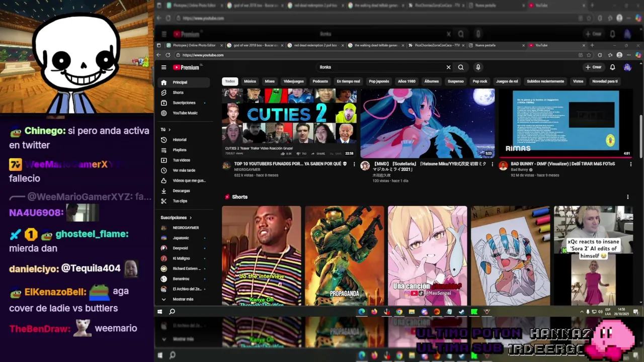Open Windows Start menu
Viewport: 644px width, 362px height.
pos(160,312)
